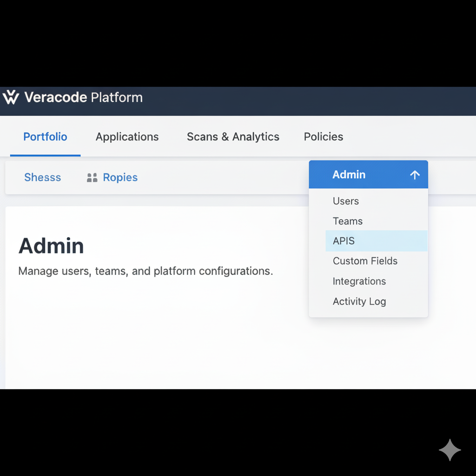The height and width of the screenshot is (476, 476).
Task: Collapse Admin menu using the up arrow
Action: pos(415,175)
